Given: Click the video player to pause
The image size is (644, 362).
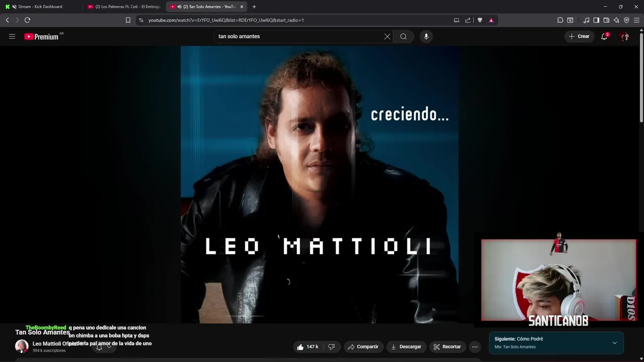Looking at the screenshot, I should 319,185.
